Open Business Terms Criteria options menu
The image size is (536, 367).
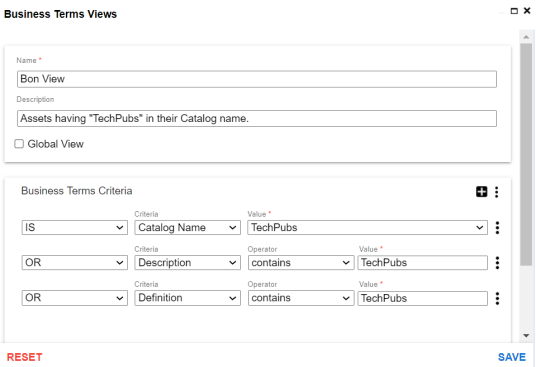coord(496,192)
